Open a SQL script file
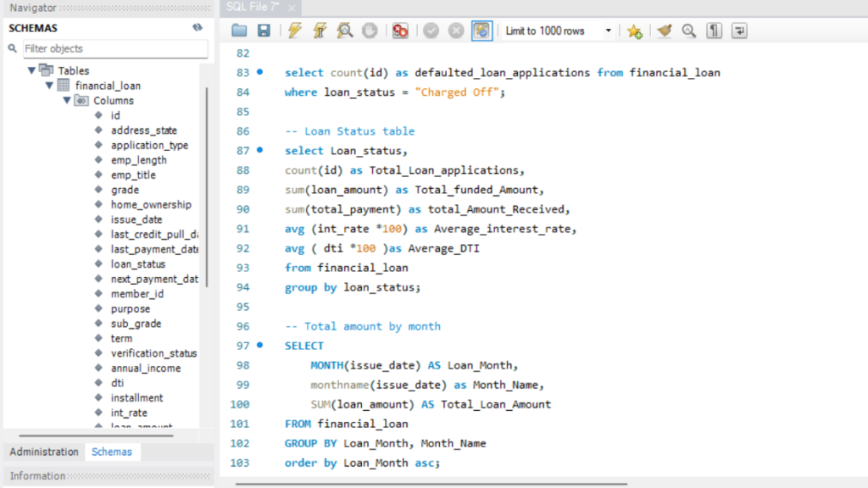This screenshot has width=868, height=488. point(239,30)
